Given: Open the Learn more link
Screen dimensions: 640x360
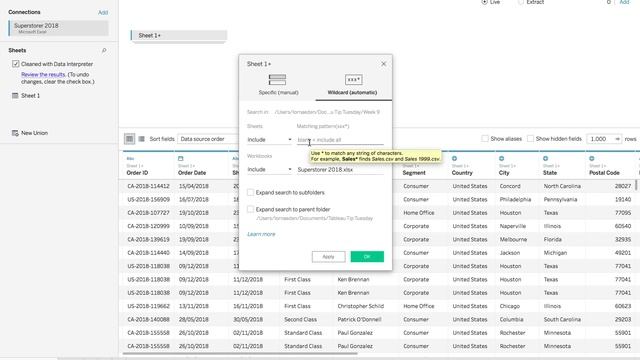Looking at the screenshot, I should coord(261,234).
